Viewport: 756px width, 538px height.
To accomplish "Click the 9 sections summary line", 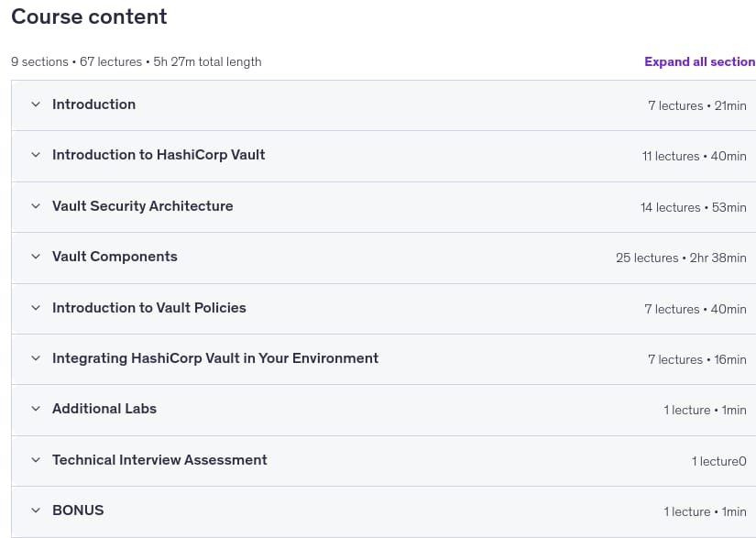I will coord(137,61).
